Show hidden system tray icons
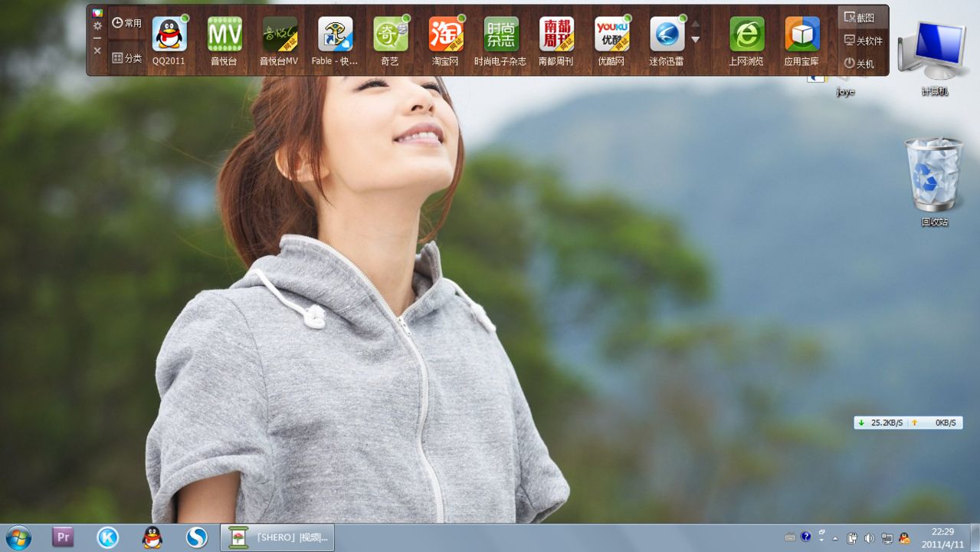This screenshot has width=980, height=552. pyautogui.click(x=835, y=538)
